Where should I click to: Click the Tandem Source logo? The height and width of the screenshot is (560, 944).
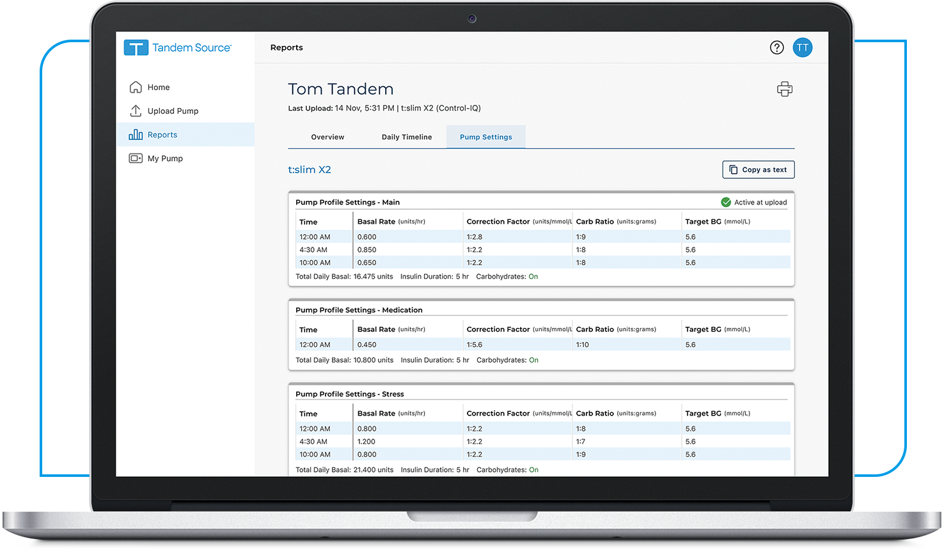click(178, 47)
